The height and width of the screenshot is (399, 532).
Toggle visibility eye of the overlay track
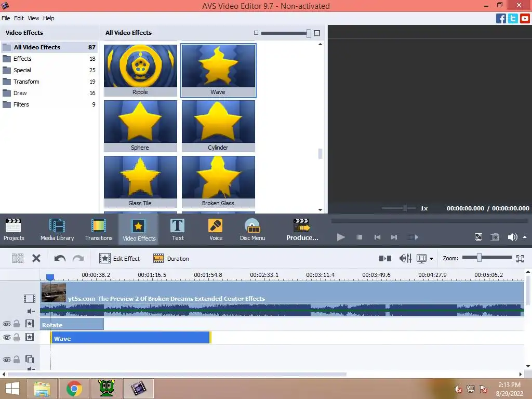[6, 360]
